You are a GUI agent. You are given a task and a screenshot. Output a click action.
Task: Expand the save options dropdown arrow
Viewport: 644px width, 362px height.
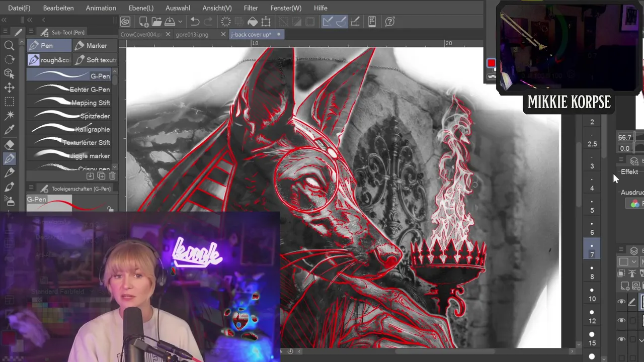(180, 22)
